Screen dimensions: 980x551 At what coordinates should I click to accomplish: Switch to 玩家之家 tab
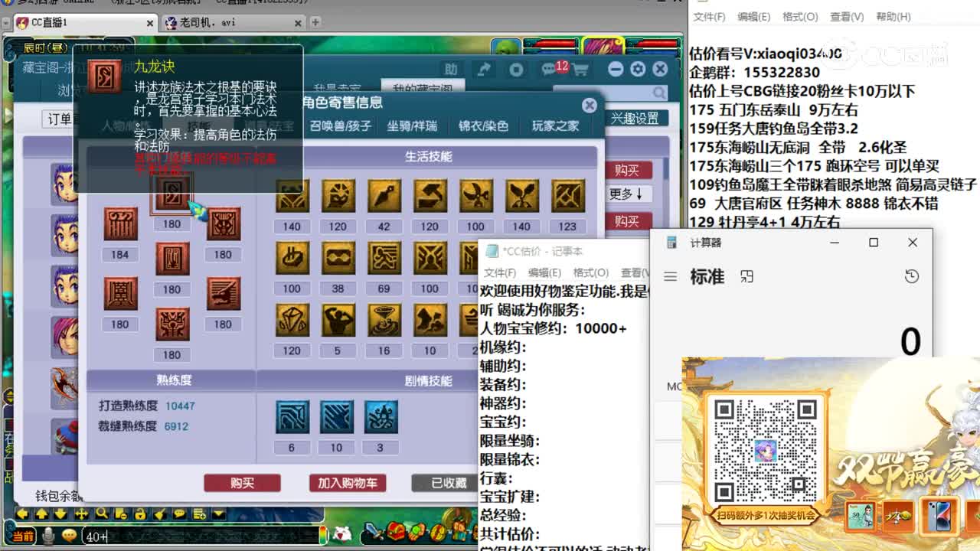[556, 126]
